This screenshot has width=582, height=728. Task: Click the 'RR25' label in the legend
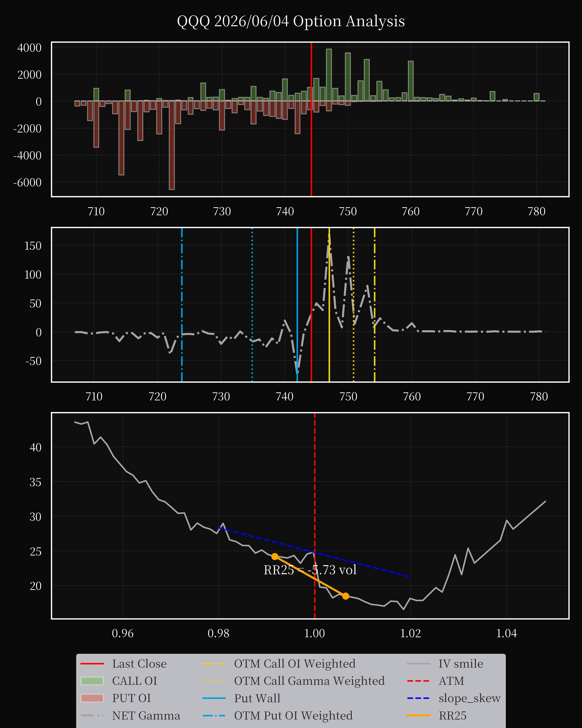pos(453,716)
